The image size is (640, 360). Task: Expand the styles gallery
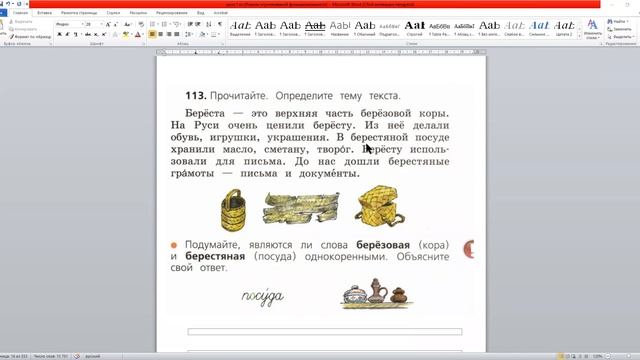pos(580,36)
